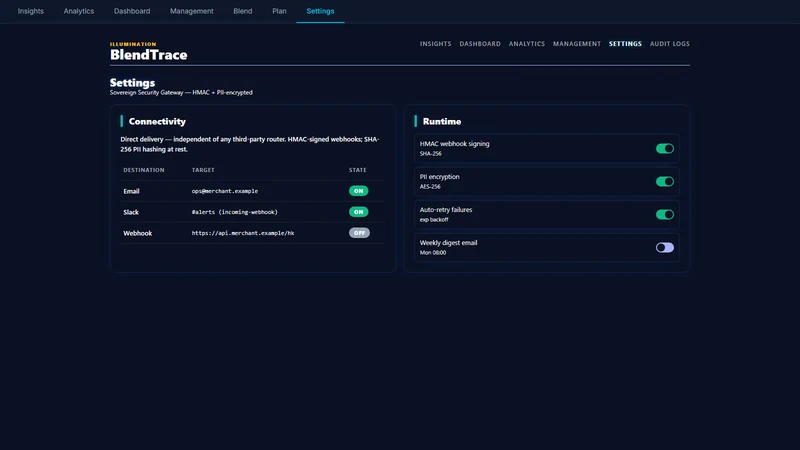The height and width of the screenshot is (450, 800).
Task: Open DASHBOARD in the BlendTrace header nav
Action: 480,44
